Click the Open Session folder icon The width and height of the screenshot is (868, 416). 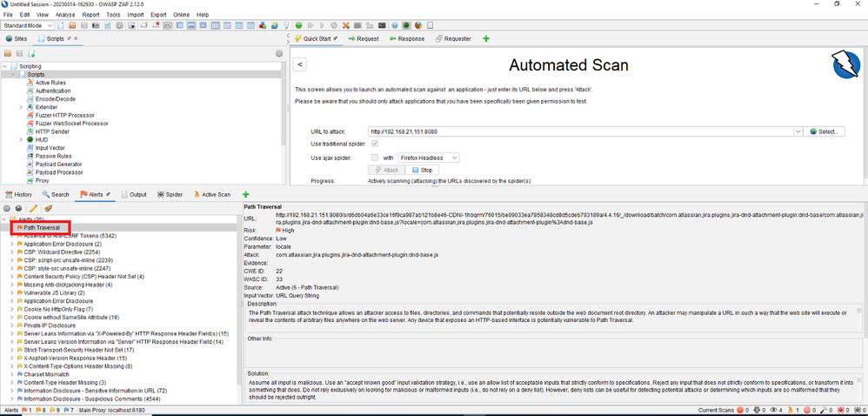tap(72, 25)
